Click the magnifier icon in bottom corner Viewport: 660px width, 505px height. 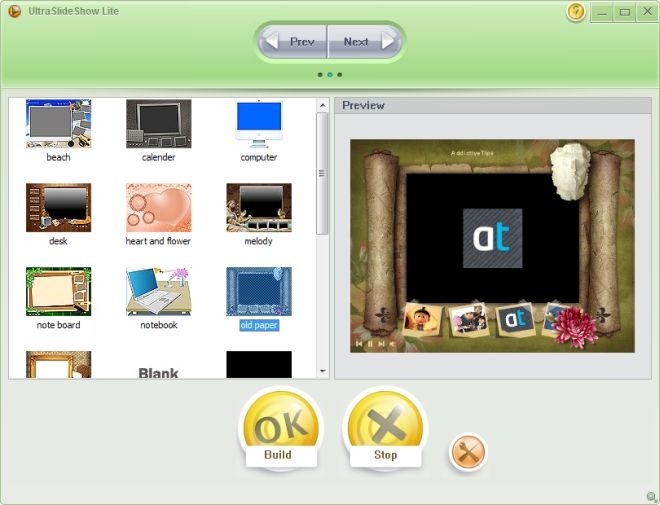coord(651,496)
